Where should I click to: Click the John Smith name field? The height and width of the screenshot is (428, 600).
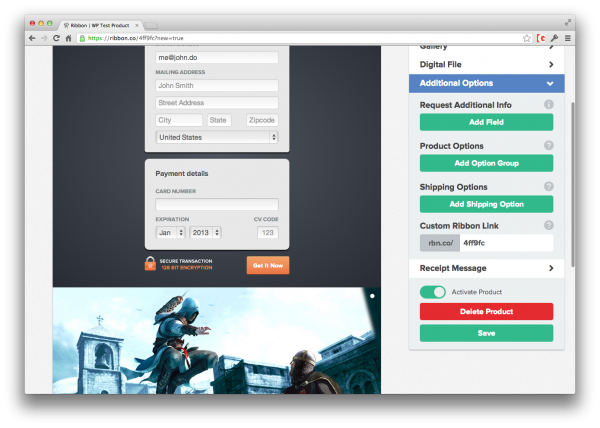[217, 86]
